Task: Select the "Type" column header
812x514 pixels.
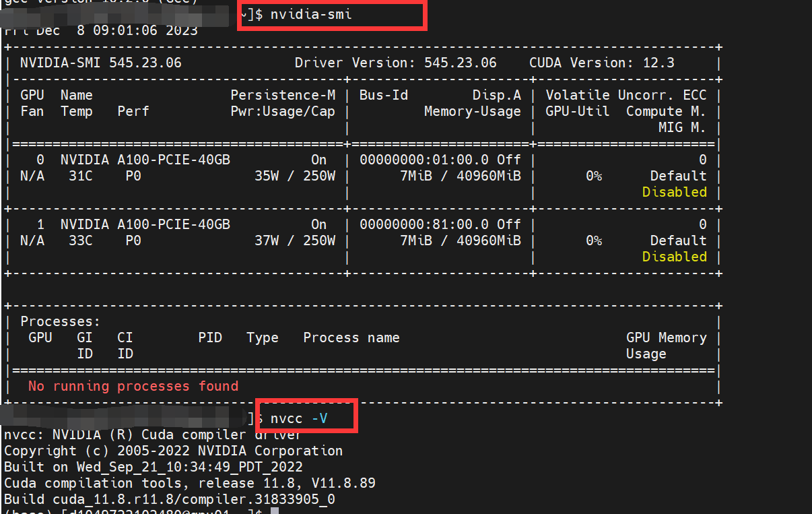Action: coord(263,338)
